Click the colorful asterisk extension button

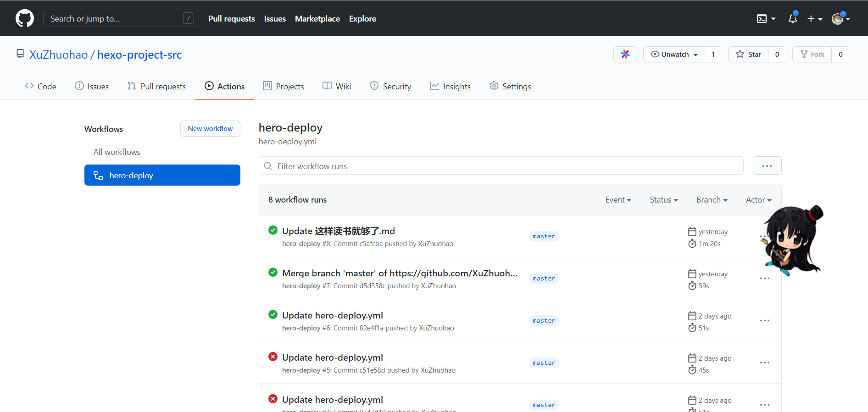coord(625,54)
